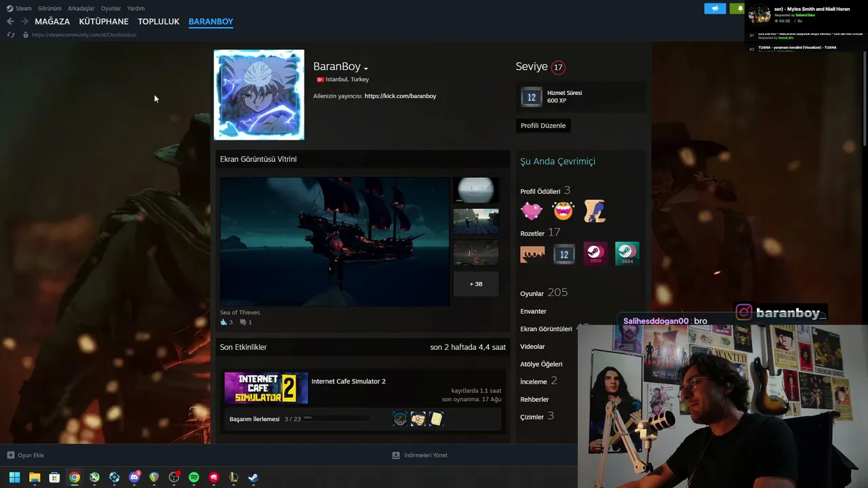
Task: Open the Steam 2025 badge
Action: point(595,253)
